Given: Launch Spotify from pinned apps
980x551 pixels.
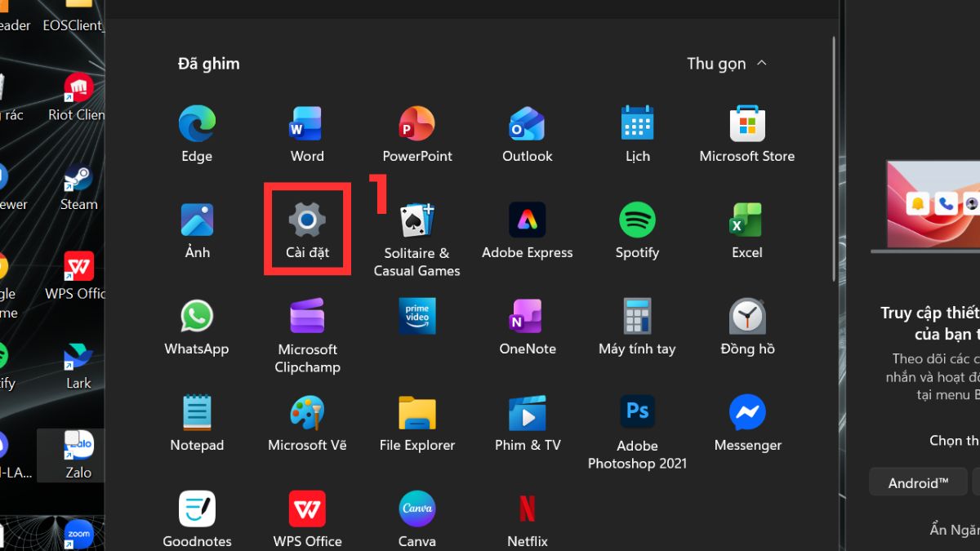Looking at the screenshot, I should tap(637, 231).
